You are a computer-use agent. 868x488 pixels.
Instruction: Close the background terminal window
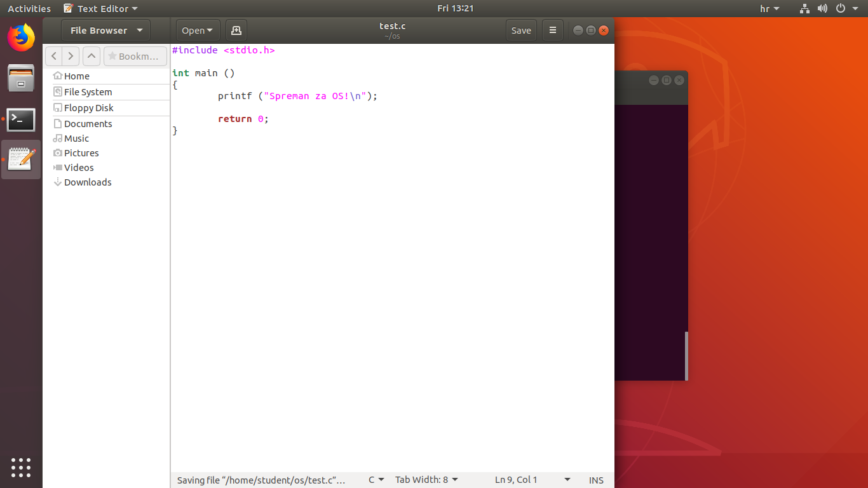coord(679,80)
